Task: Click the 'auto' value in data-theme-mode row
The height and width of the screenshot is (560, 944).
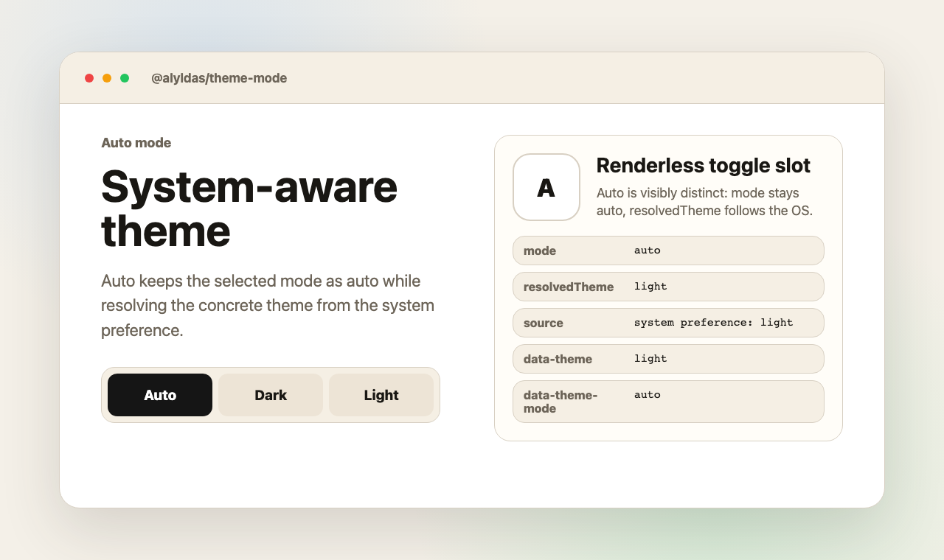Action: pyautogui.click(x=648, y=394)
